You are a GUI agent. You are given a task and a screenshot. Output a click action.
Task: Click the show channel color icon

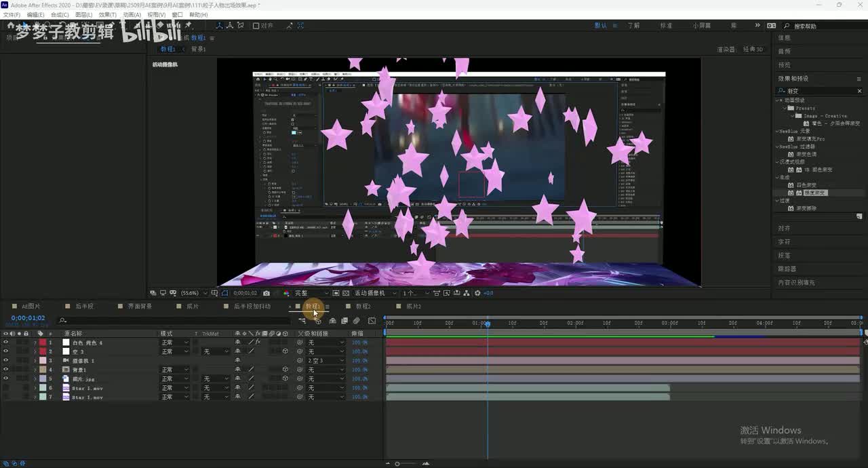click(286, 293)
